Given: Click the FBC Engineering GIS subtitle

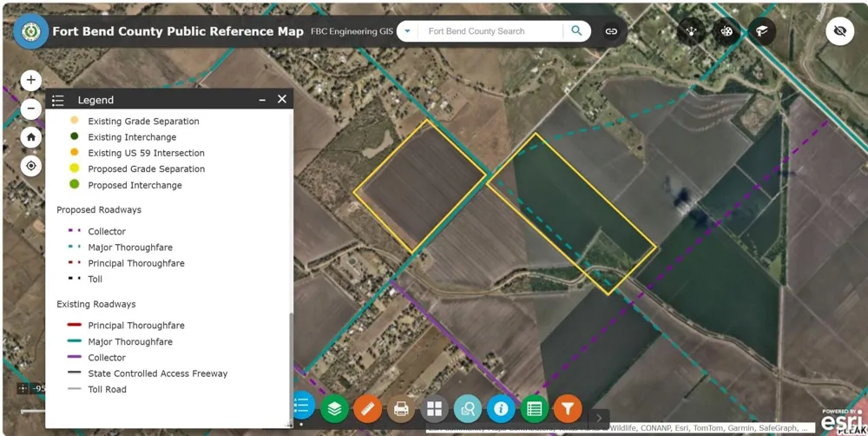Looking at the screenshot, I should (x=352, y=31).
